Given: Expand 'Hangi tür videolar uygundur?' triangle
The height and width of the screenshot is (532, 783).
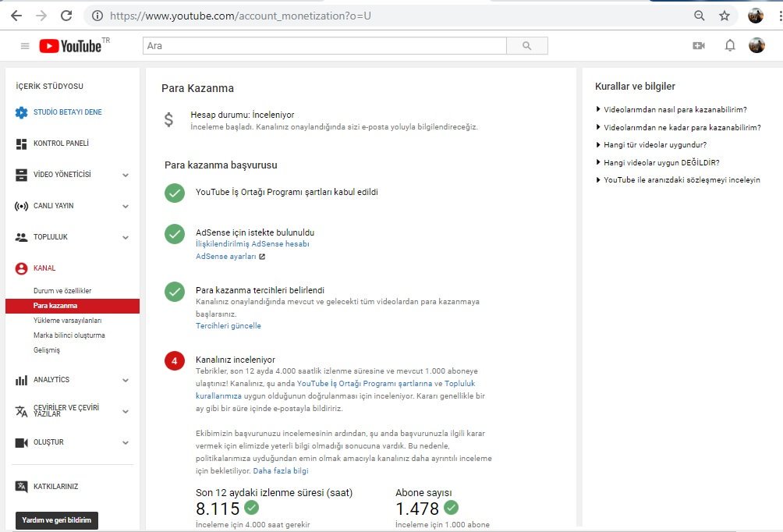Looking at the screenshot, I should [x=598, y=145].
